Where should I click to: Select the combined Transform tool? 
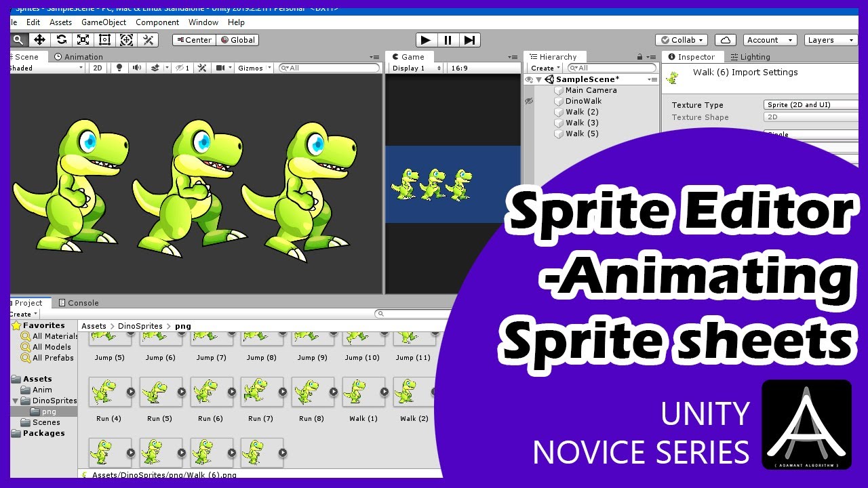click(x=126, y=40)
